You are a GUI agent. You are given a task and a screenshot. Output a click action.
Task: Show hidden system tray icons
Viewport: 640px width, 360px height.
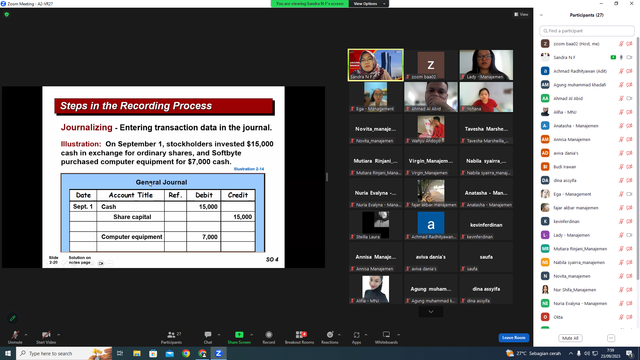(571, 353)
